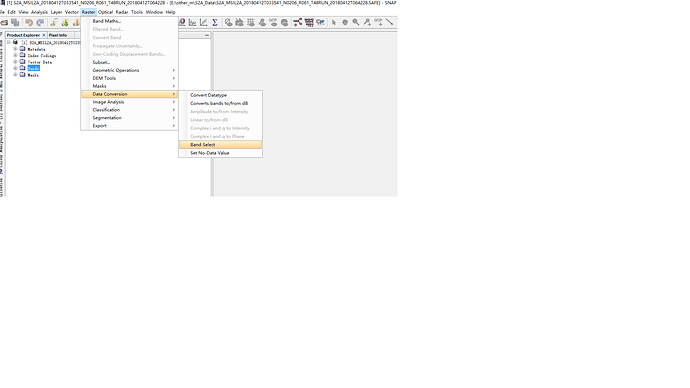Click the Redo toolbar icon

[x=40, y=22]
